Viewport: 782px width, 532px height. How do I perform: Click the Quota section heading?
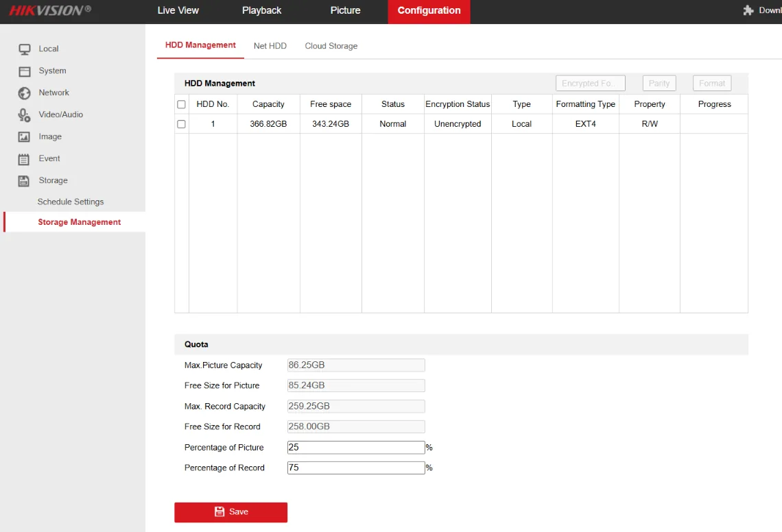pyautogui.click(x=196, y=345)
